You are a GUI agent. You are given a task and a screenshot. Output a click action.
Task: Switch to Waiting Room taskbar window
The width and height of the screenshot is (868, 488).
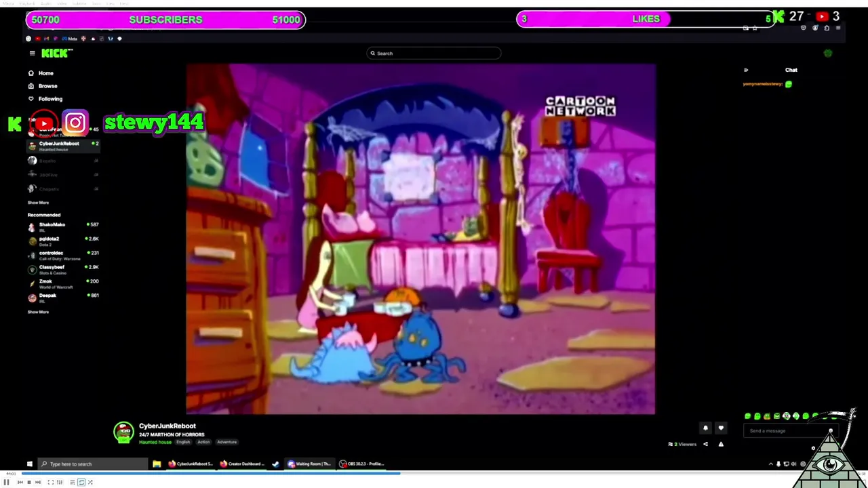[309, 464]
